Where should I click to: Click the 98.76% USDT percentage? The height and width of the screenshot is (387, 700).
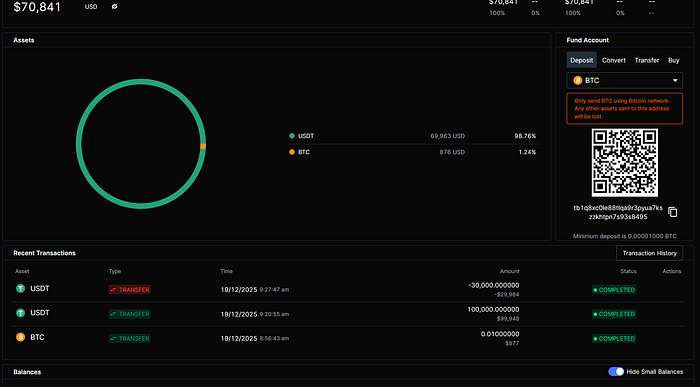pos(525,136)
